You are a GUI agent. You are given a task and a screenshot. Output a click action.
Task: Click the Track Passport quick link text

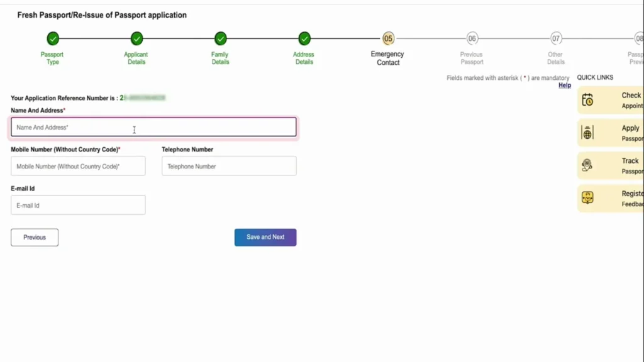633,166
